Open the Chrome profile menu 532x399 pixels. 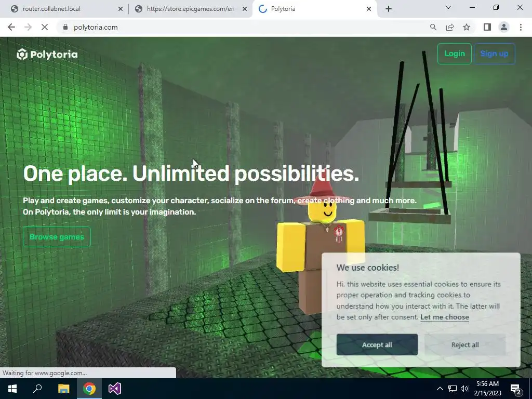pyautogui.click(x=504, y=27)
